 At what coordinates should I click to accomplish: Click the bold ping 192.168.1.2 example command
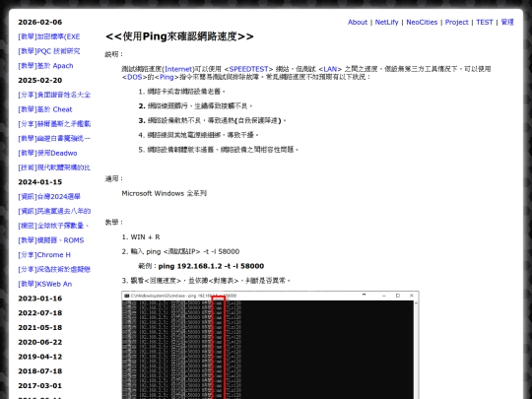211,266
